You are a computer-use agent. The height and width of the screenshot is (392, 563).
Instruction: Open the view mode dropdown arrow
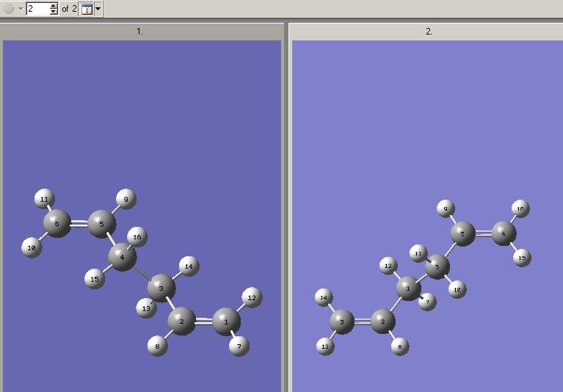tap(98, 9)
